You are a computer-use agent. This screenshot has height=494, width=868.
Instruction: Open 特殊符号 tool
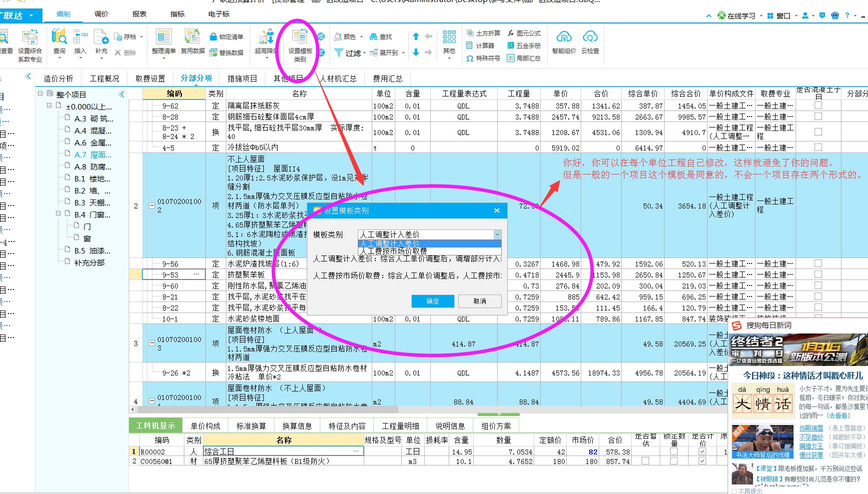point(483,58)
